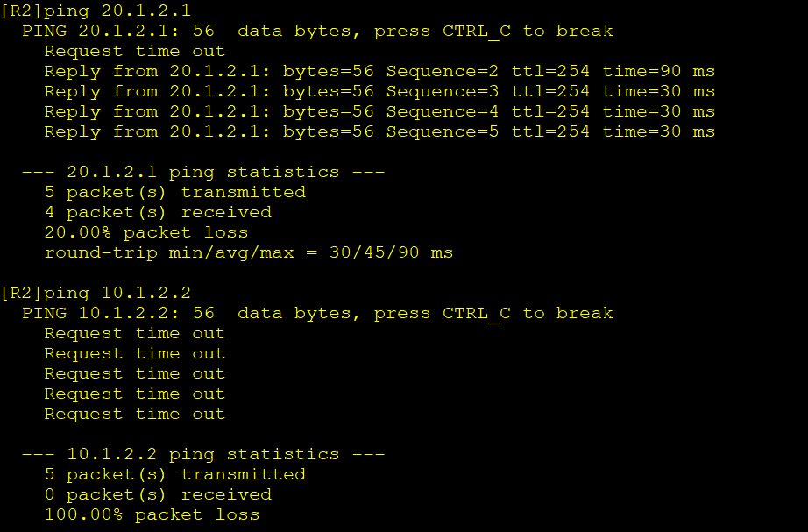The width and height of the screenshot is (808, 532).
Task: Click the first 'Request time out' line under 20.1.2.1
Action: coord(134,51)
